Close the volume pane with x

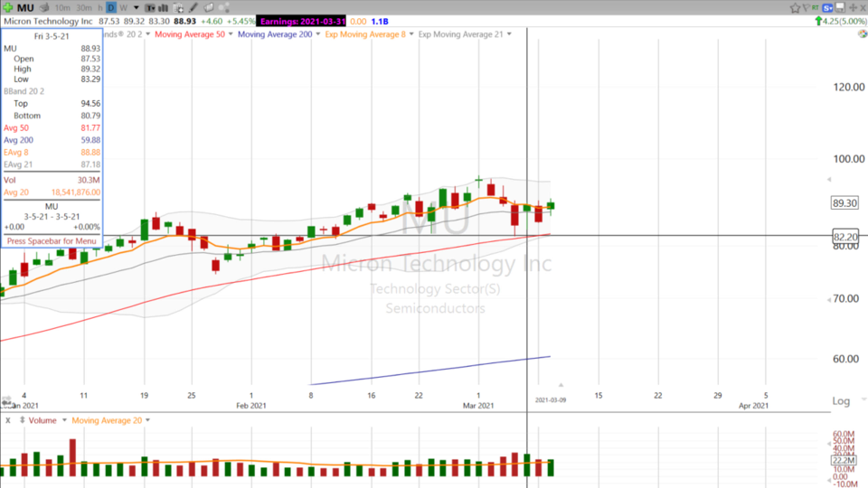point(8,420)
